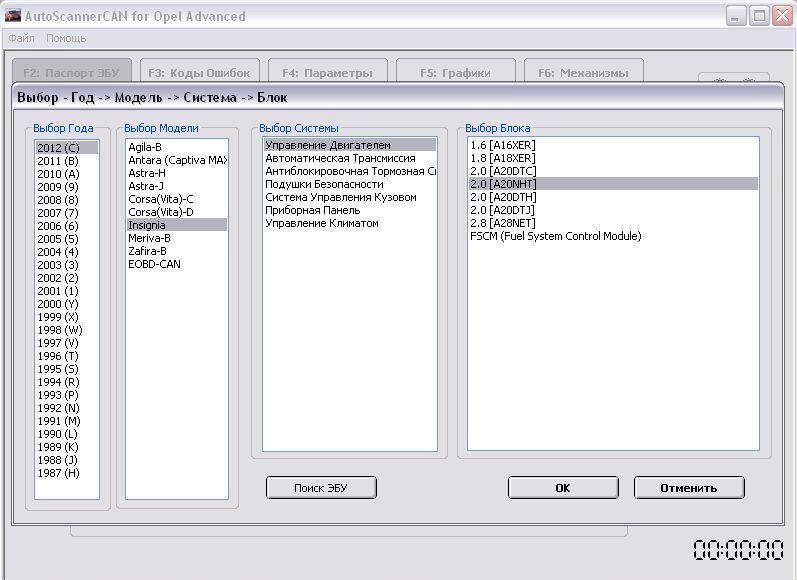Open the F5: Графики tab
The height and width of the screenshot is (580, 797).
point(455,73)
